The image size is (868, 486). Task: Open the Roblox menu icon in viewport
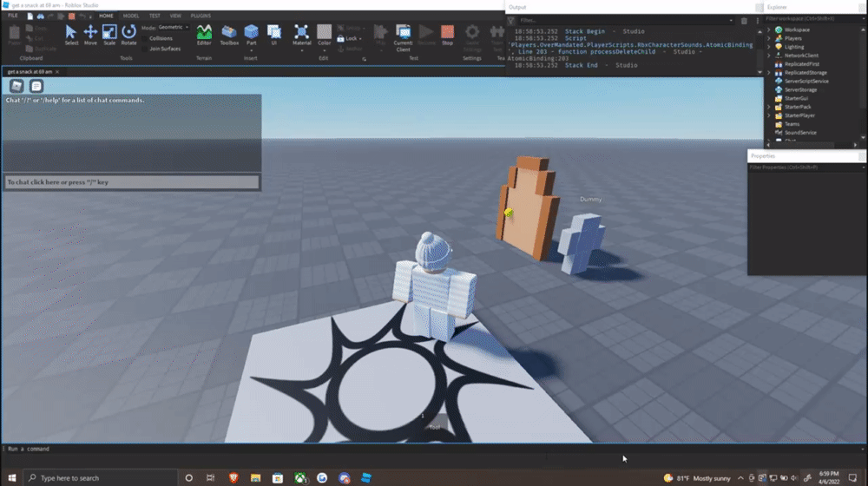[16, 86]
